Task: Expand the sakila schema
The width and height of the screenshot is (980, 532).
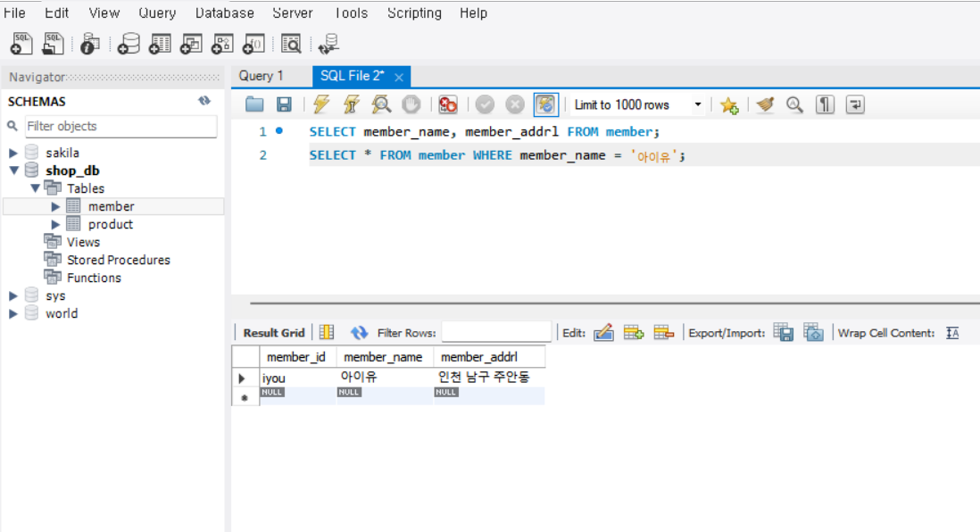Action: pyautogui.click(x=13, y=153)
